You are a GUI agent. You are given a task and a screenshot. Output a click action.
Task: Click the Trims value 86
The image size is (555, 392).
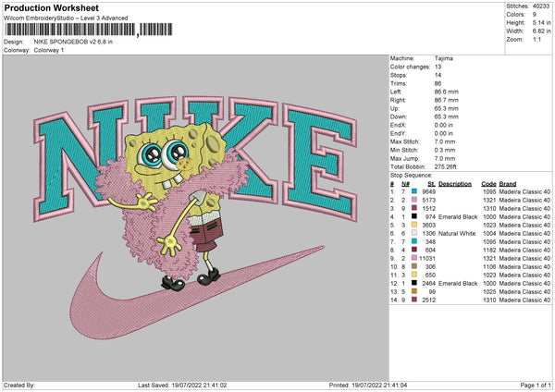pos(438,83)
